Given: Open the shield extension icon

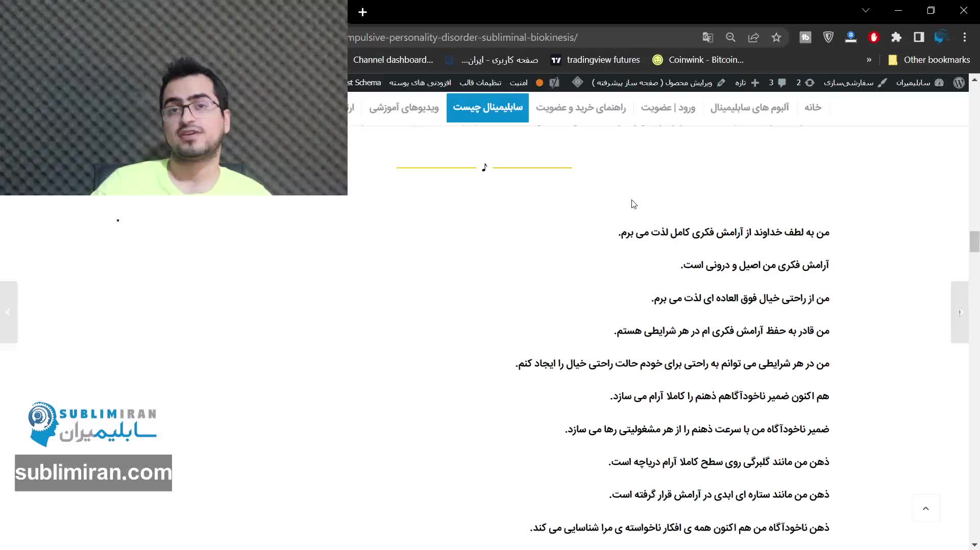Looking at the screenshot, I should click(828, 37).
